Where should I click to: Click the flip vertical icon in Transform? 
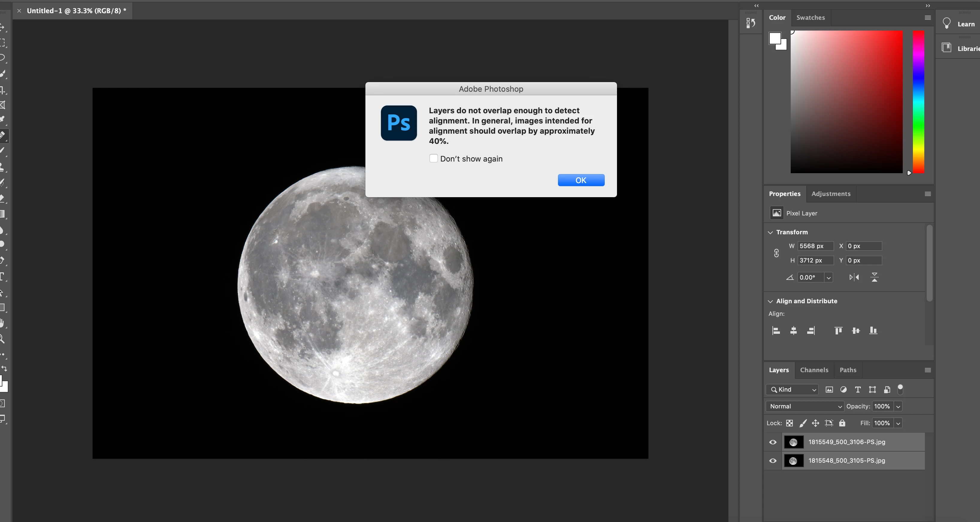[874, 277]
